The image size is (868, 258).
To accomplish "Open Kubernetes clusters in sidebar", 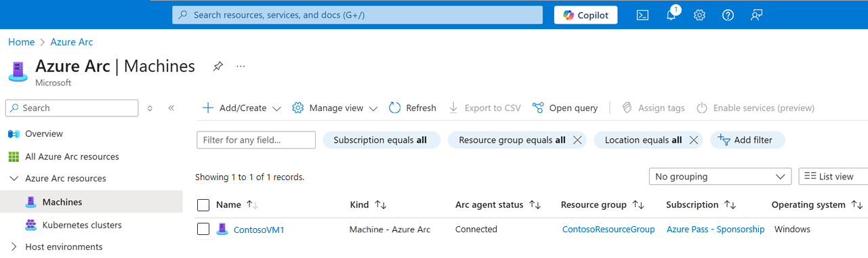I will tap(82, 225).
